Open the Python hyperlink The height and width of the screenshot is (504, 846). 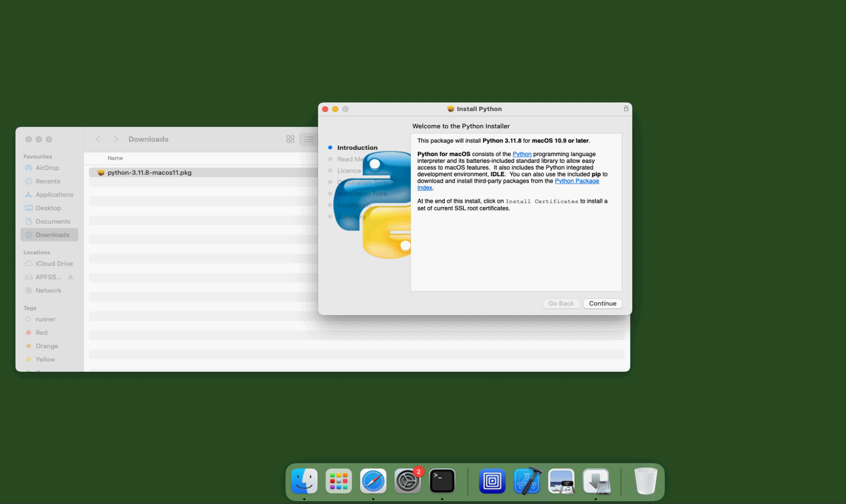click(522, 154)
